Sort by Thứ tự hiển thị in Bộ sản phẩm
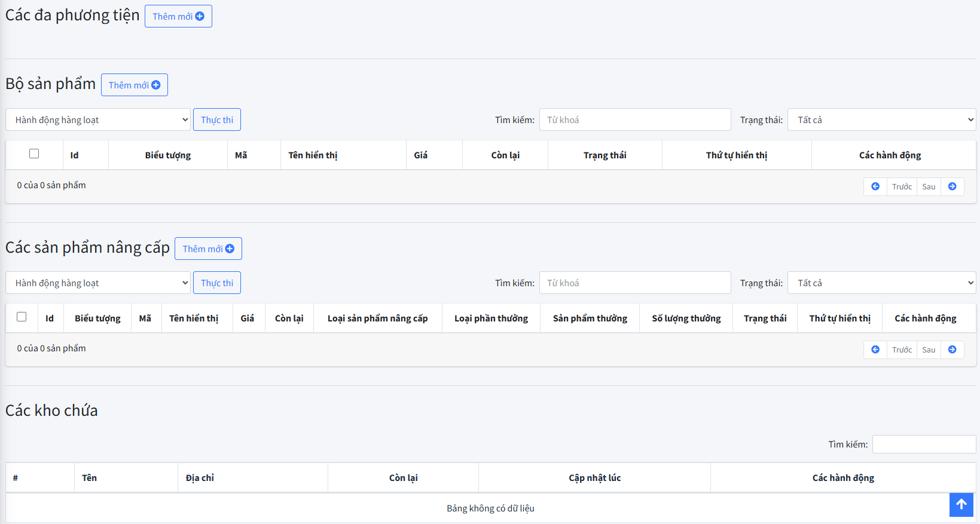The image size is (980, 524). click(736, 155)
